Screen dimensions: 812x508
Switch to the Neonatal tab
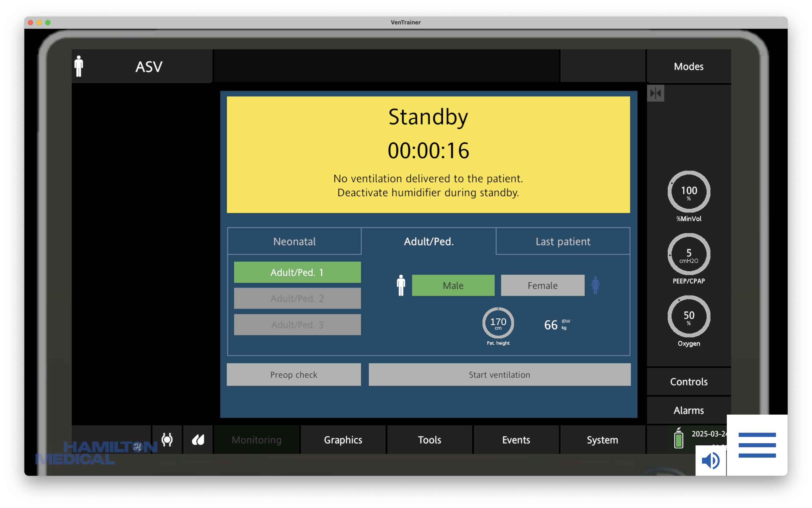294,241
